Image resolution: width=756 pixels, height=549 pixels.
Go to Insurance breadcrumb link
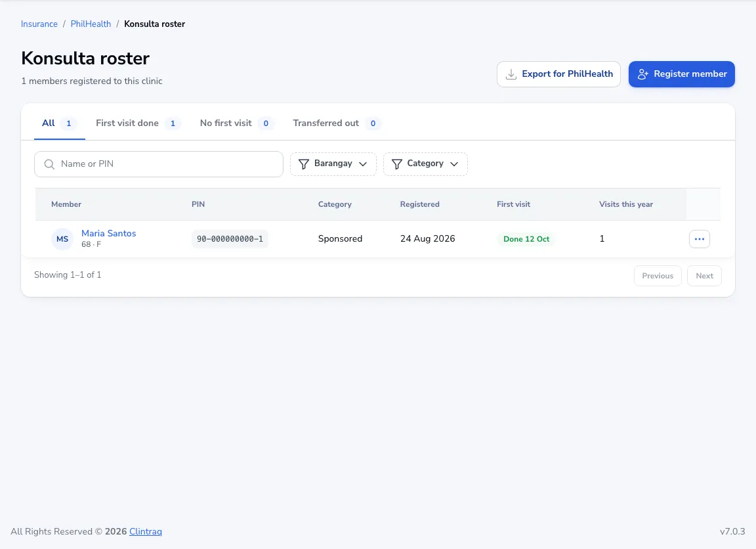point(39,24)
